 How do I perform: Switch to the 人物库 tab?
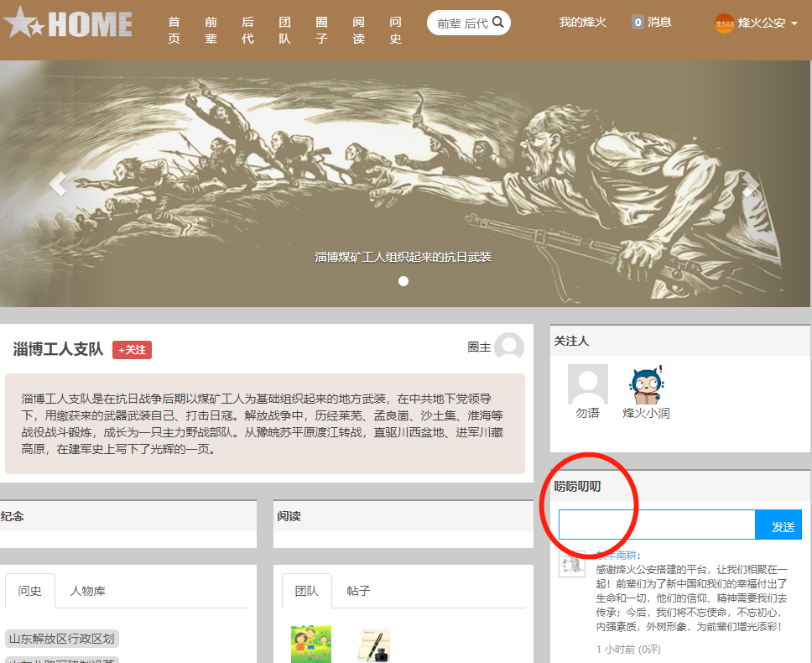point(87,591)
